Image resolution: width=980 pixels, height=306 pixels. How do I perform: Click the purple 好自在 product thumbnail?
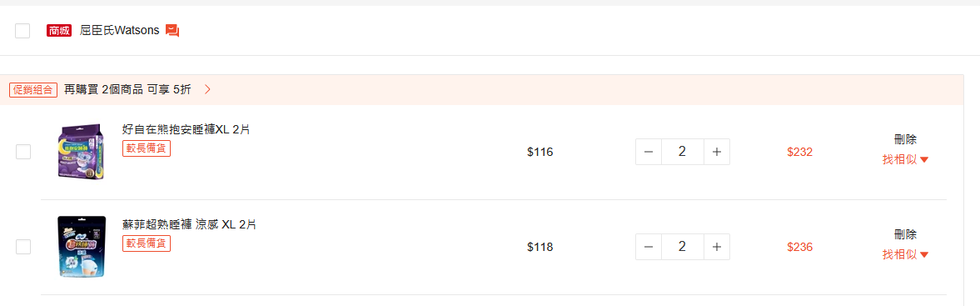click(81, 152)
